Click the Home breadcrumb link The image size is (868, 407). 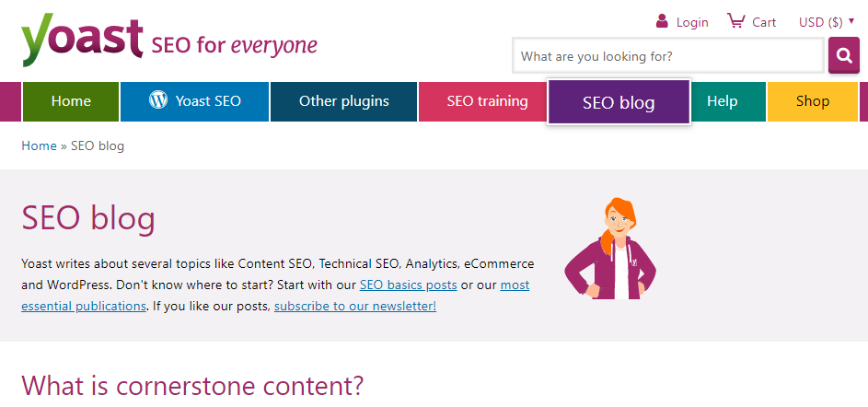(39, 145)
